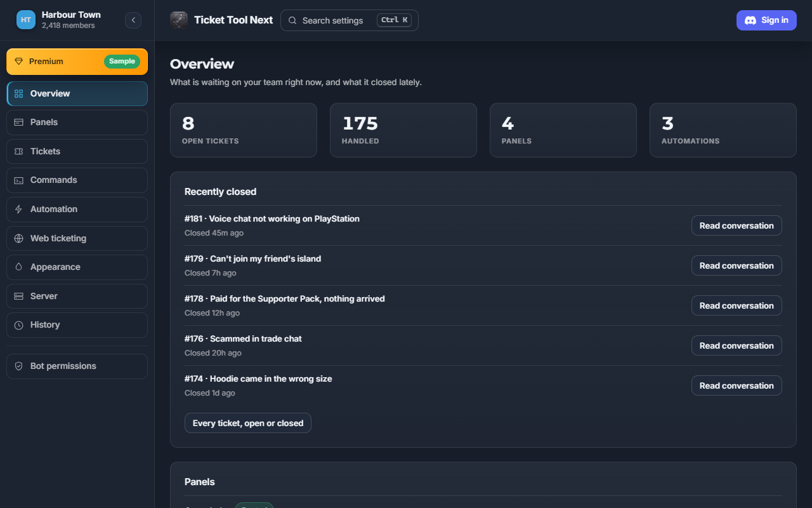This screenshot has height=508, width=812.
Task: Click ticket title Can't join my friend's island
Action: click(x=265, y=258)
